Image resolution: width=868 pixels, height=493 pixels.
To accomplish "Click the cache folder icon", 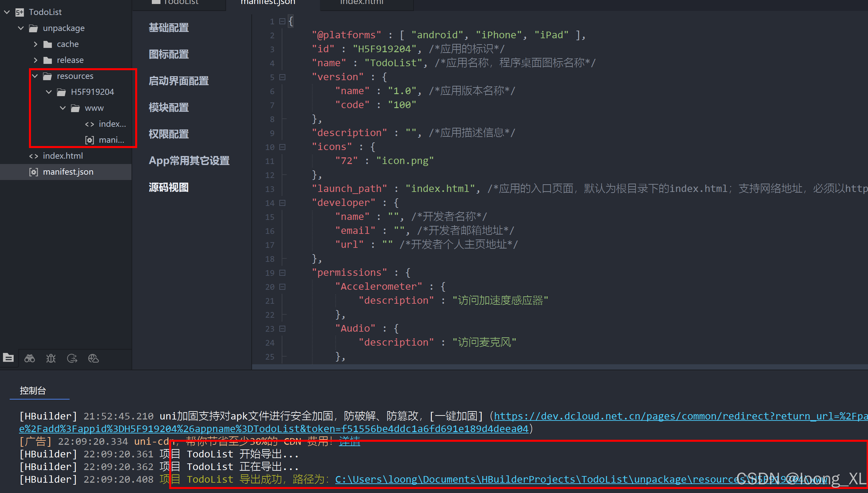I will 48,44.
